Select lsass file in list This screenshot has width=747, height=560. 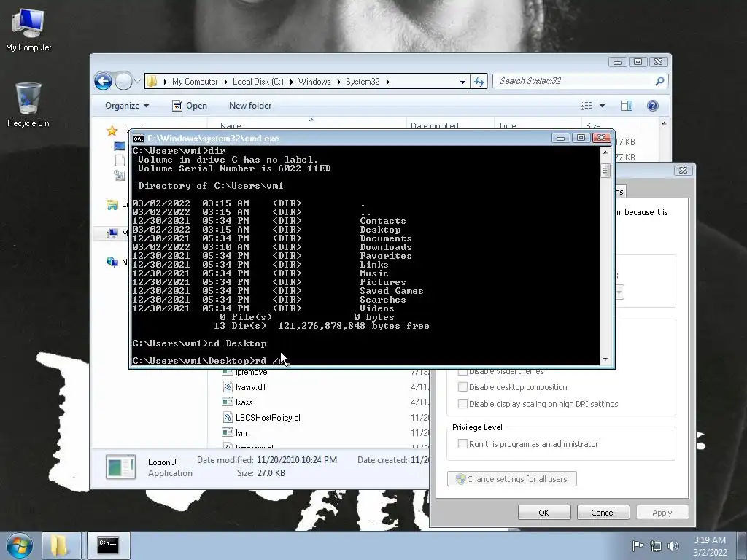[244, 402]
